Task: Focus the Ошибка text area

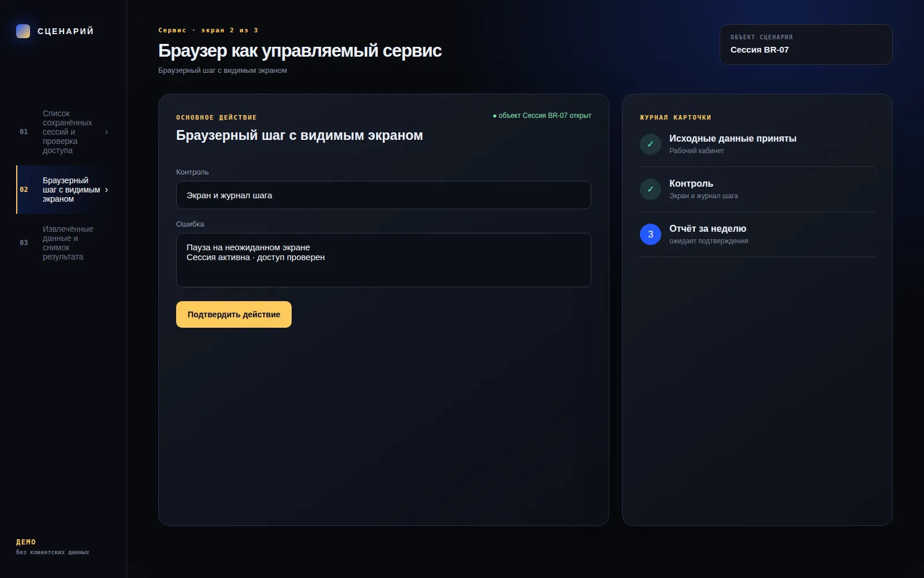Action: pyautogui.click(x=383, y=260)
